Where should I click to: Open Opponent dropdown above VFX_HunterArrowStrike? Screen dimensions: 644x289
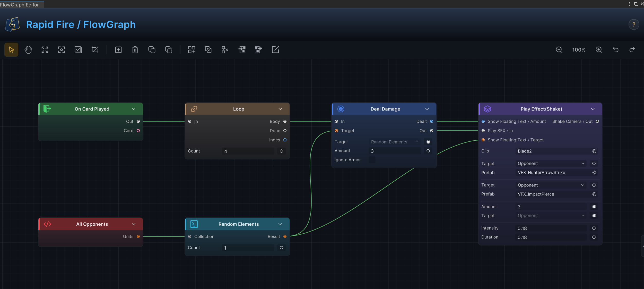click(x=551, y=164)
